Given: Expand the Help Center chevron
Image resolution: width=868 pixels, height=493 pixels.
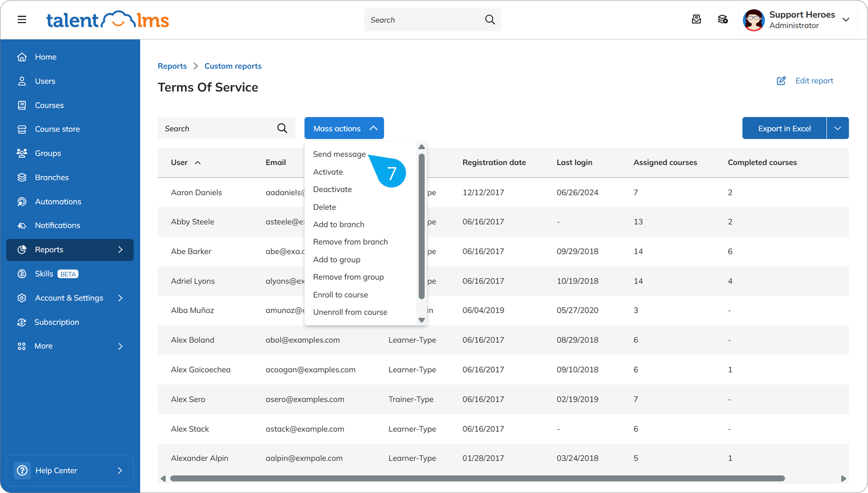Looking at the screenshot, I should tap(120, 470).
